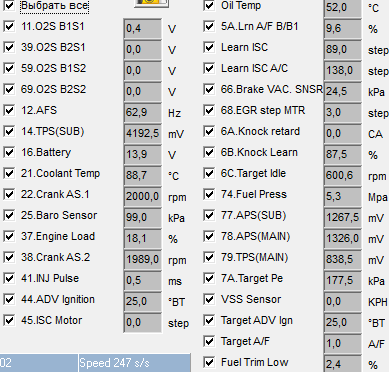Toggle the 44.ADV Ignition checkbox
The width and height of the screenshot is (389, 372).
tap(9, 299)
